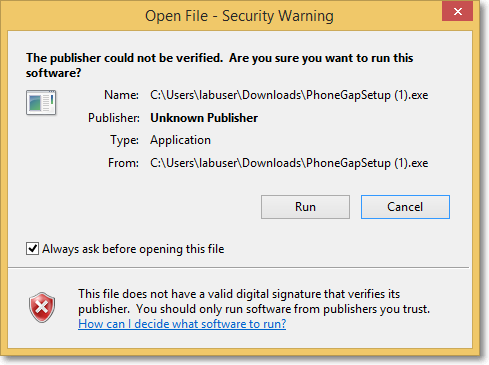Click the Run button

pyautogui.click(x=305, y=207)
